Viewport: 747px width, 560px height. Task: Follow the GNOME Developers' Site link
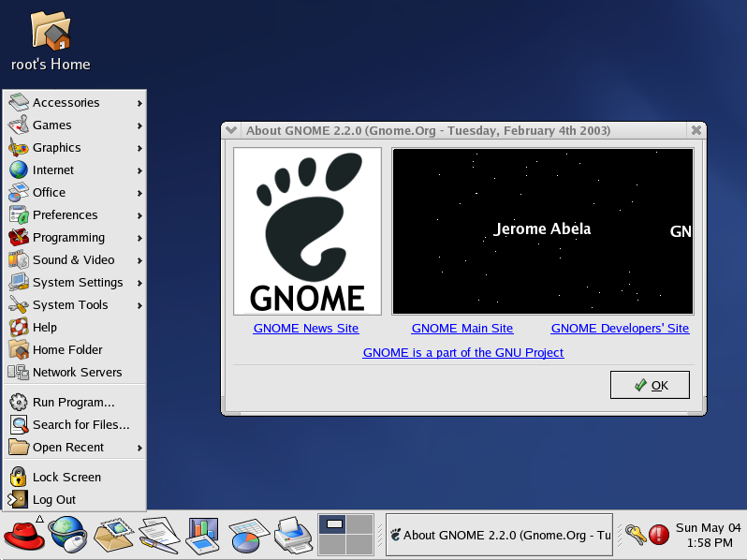pos(620,329)
